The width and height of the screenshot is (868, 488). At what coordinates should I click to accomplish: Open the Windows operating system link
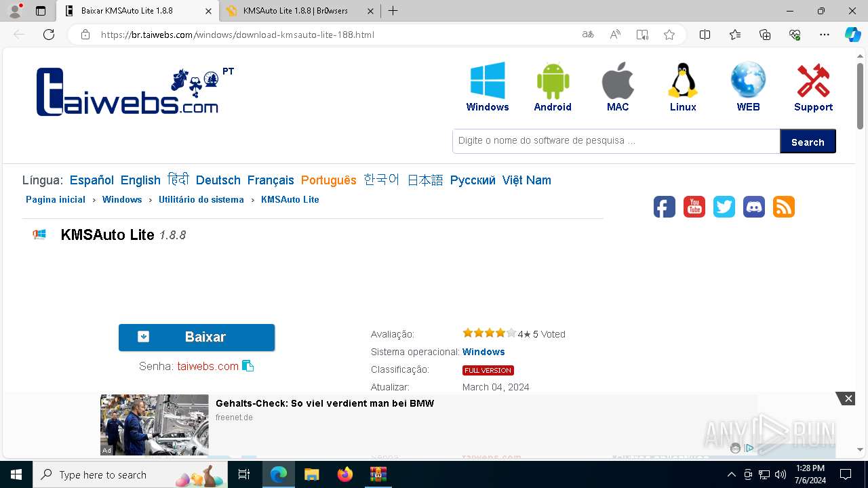pos(484,352)
